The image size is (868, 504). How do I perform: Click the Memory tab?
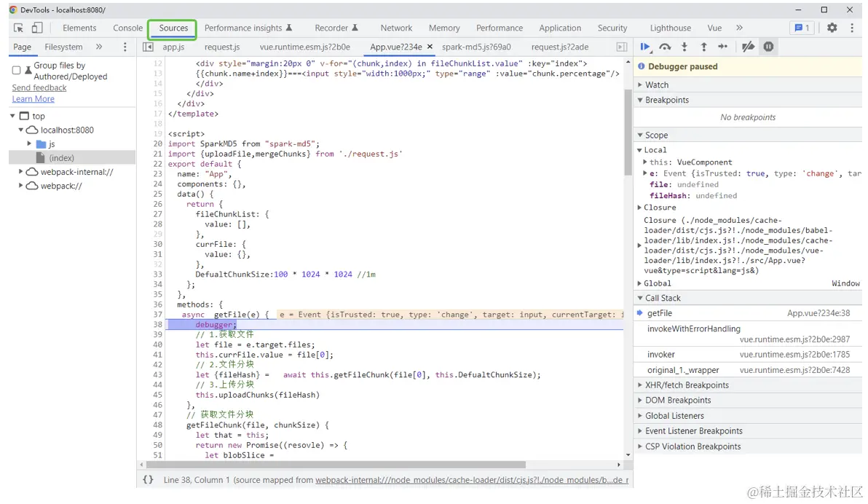coord(444,28)
